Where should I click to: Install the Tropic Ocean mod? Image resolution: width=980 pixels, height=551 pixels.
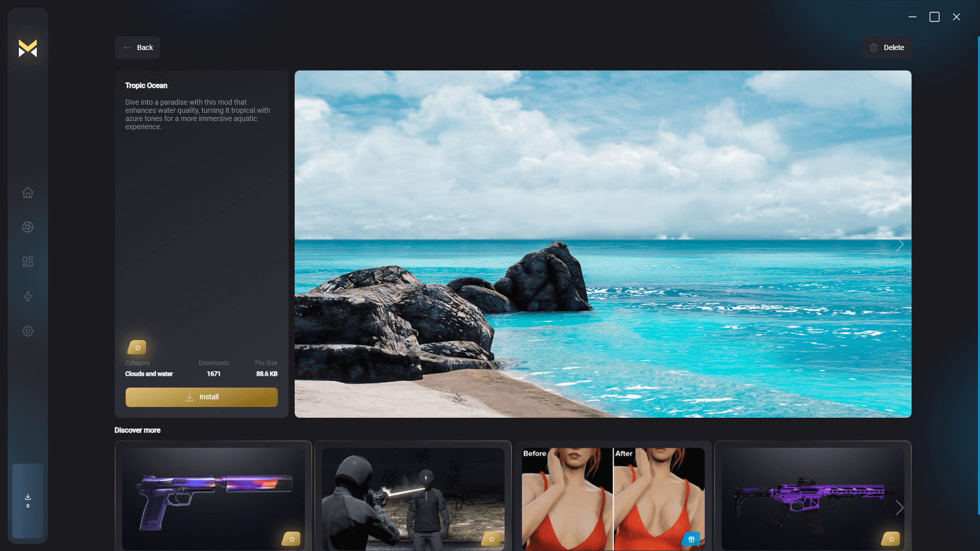tap(201, 397)
